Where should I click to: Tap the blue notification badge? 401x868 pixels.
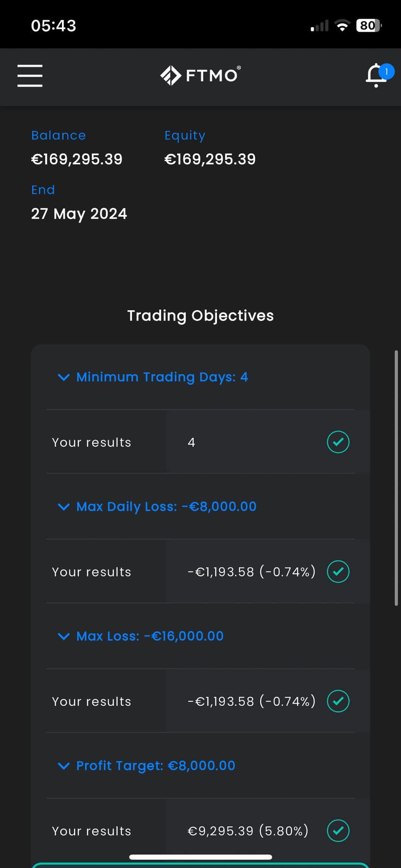tap(386, 71)
